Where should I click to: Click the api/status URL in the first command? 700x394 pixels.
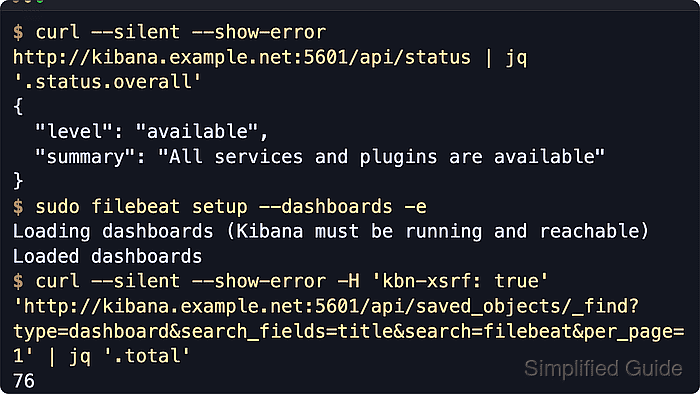pyautogui.click(x=242, y=58)
